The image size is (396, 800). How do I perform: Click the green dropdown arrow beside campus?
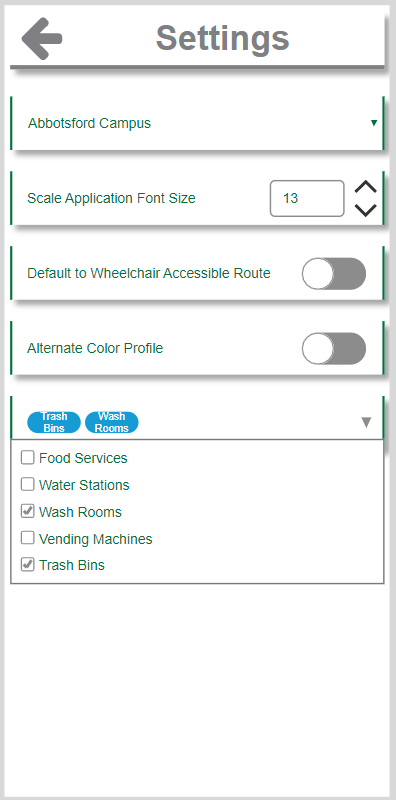[x=374, y=123]
